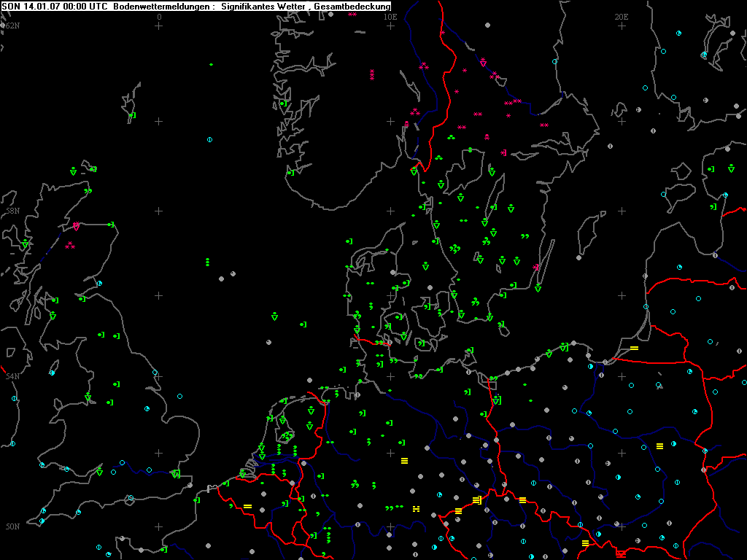The height and width of the screenshot is (560, 747).
Task: Select the red fog symbol at the bottom edge
Action: [621, 553]
